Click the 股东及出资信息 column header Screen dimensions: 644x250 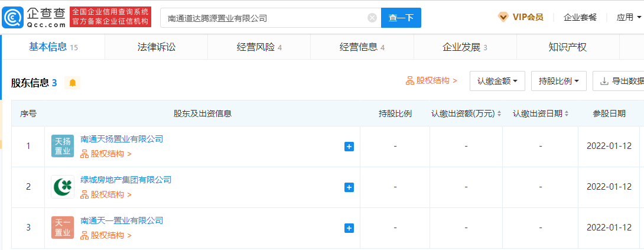(203, 113)
